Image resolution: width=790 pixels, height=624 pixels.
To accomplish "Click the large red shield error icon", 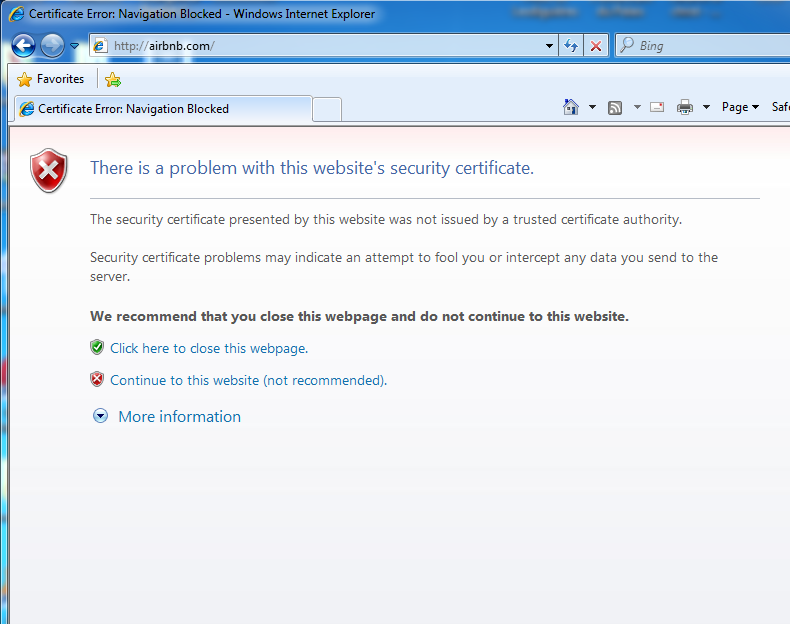I will pos(48,171).
